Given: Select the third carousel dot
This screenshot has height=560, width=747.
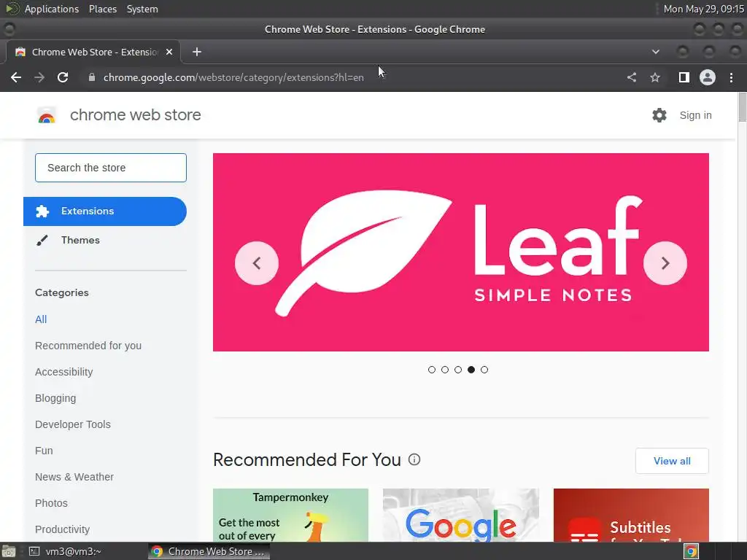Looking at the screenshot, I should point(458,370).
